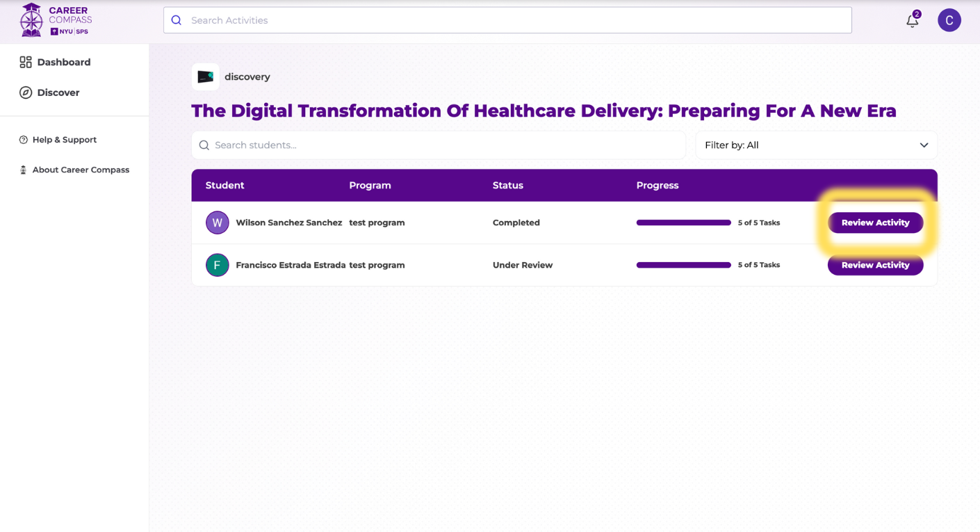
Task: Open the notifications bell
Action: pyautogui.click(x=913, y=21)
